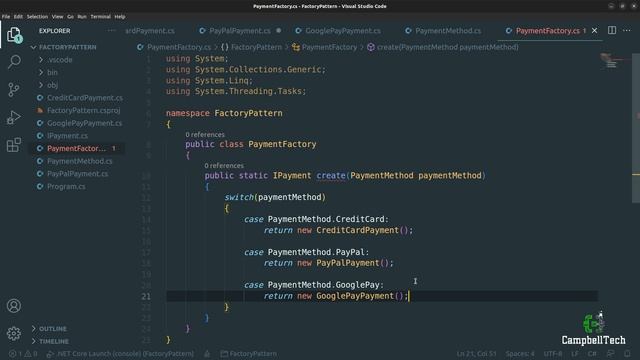
Task: Open the Run menu
Action: tap(82, 17)
